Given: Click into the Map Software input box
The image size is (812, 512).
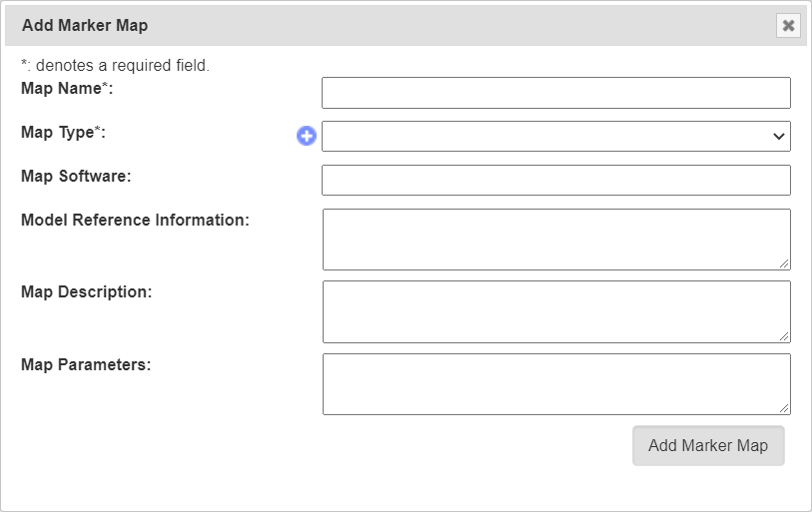Looking at the screenshot, I should 555,181.
